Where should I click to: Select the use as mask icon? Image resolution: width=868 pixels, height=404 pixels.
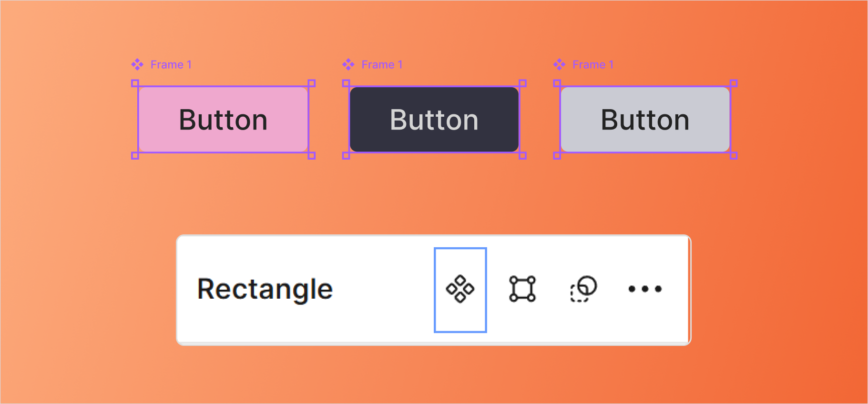click(x=583, y=289)
